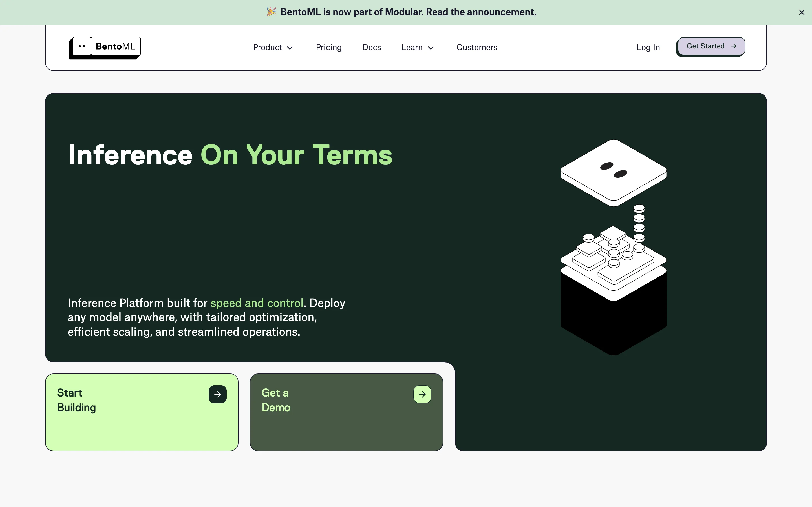Open the Product menu

click(x=268, y=48)
